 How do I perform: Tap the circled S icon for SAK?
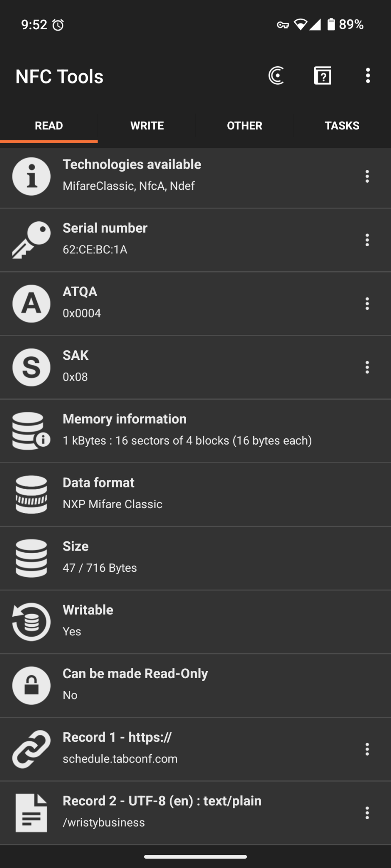pyautogui.click(x=31, y=367)
